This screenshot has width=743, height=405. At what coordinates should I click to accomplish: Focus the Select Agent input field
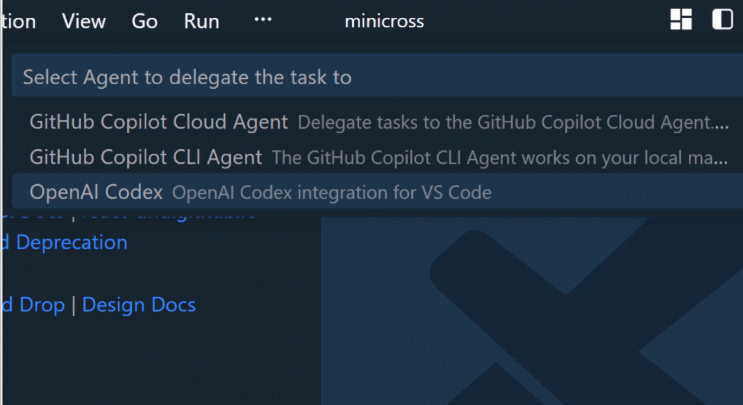click(x=377, y=77)
